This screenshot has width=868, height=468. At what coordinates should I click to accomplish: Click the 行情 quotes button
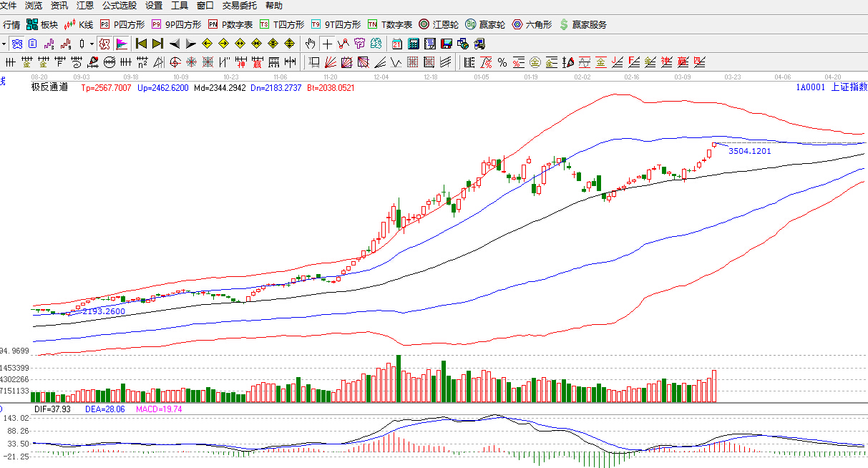(x=11, y=24)
